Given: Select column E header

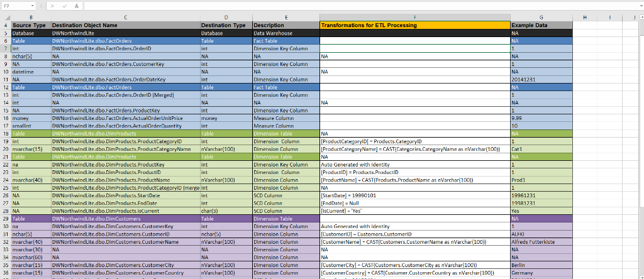Looking at the screenshot, I should pos(286,17).
